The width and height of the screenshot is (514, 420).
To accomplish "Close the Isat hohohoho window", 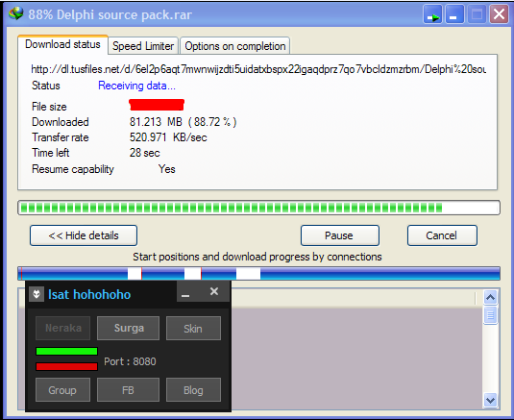I will [214, 291].
